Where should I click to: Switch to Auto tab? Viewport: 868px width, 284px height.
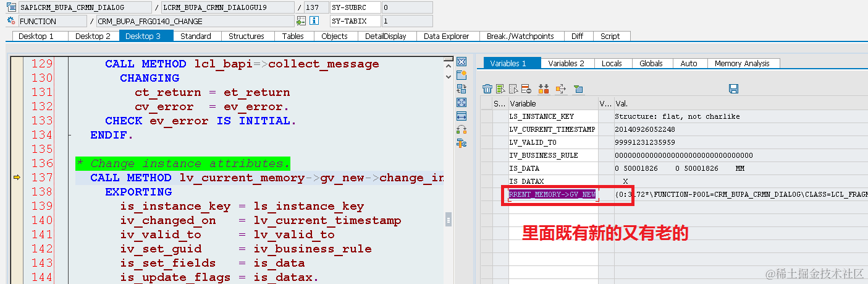coord(689,63)
